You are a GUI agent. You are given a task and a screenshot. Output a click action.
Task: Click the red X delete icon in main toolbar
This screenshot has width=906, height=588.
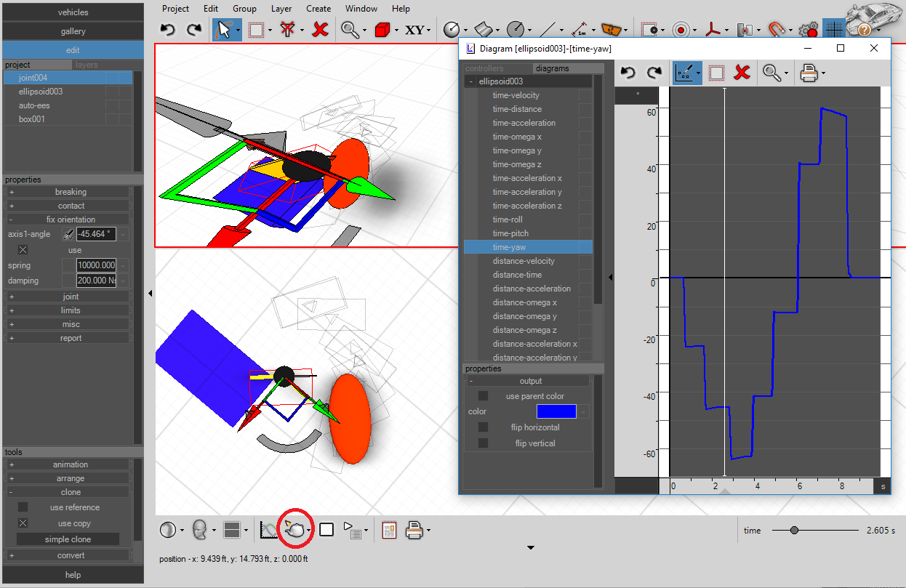(321, 30)
